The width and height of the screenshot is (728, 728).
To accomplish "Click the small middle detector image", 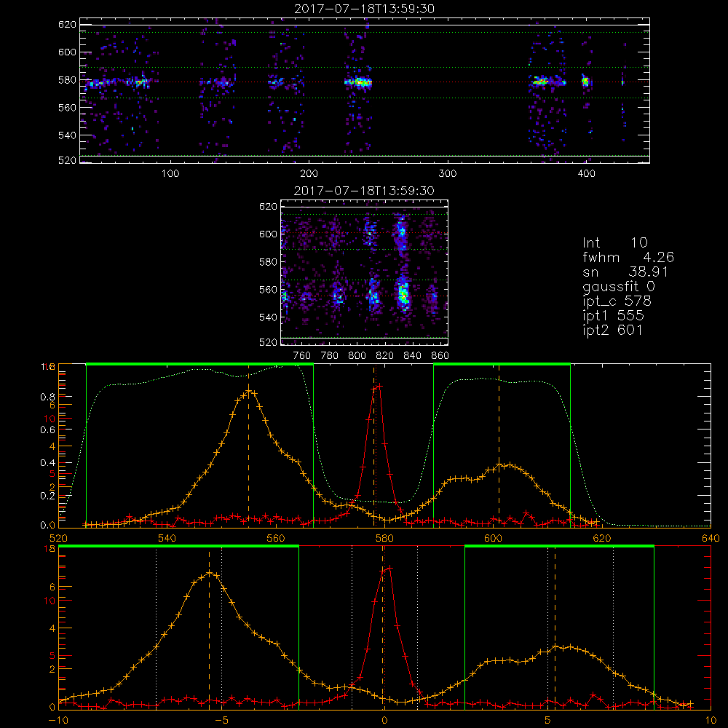I will click(364, 272).
